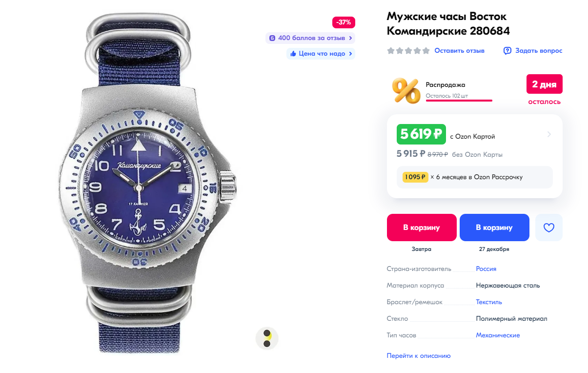Open the Задать вопрос link
588x373 pixels.
(539, 51)
